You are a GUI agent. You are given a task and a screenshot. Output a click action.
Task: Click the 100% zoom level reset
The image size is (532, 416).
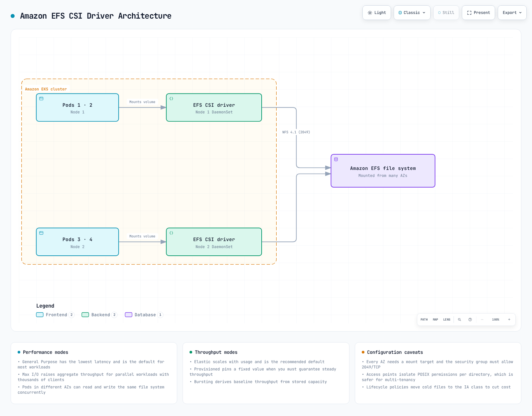pos(495,320)
